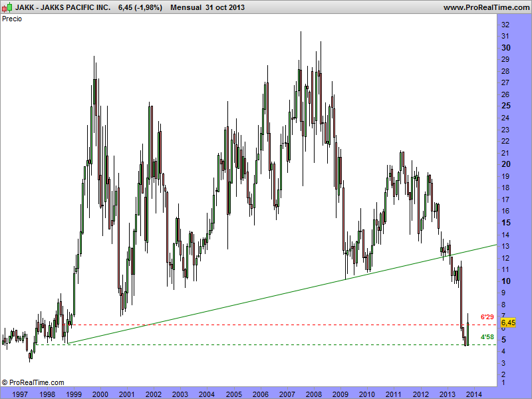Click 2014 on the time axis
This screenshot has height=399, width=532.
(474, 394)
